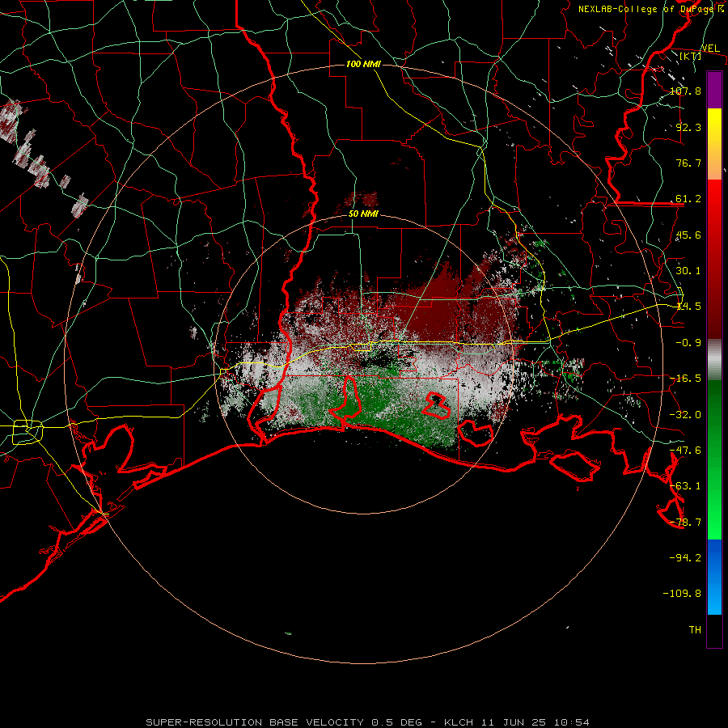Click the -94.2 legend value
Image resolution: width=728 pixels, height=728 pixels.
coord(685,557)
